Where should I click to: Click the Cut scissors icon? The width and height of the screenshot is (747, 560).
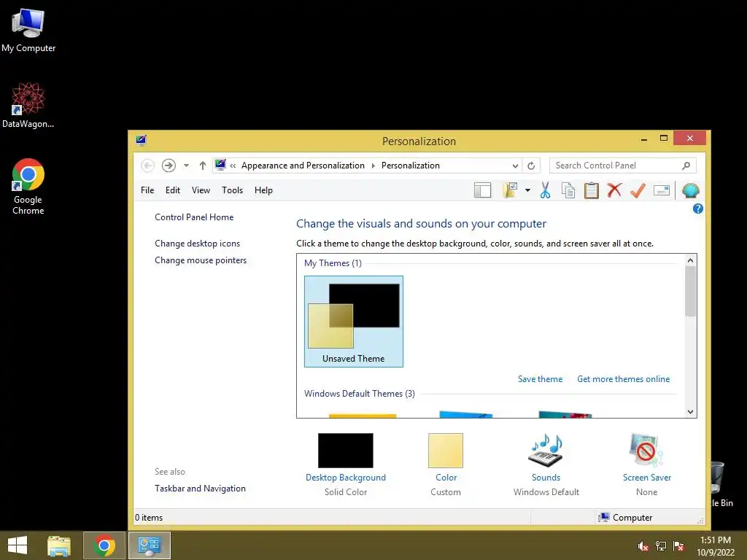545,190
